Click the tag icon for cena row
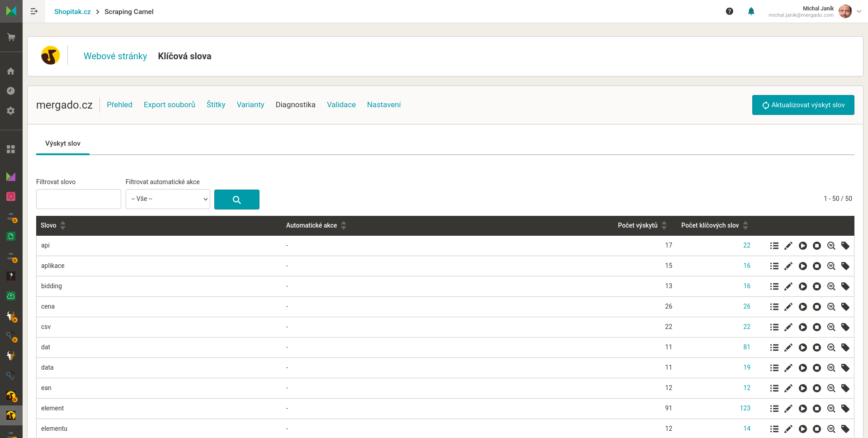 pos(845,307)
